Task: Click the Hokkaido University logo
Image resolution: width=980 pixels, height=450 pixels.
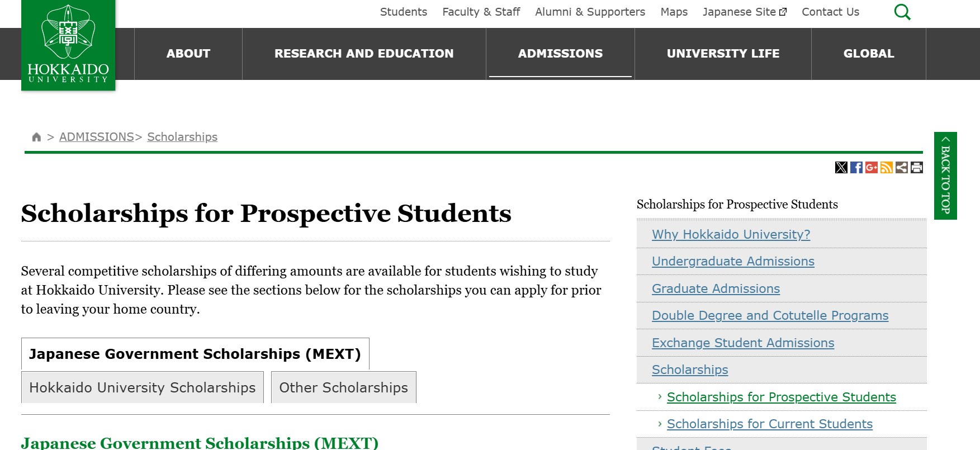Action: (x=68, y=45)
